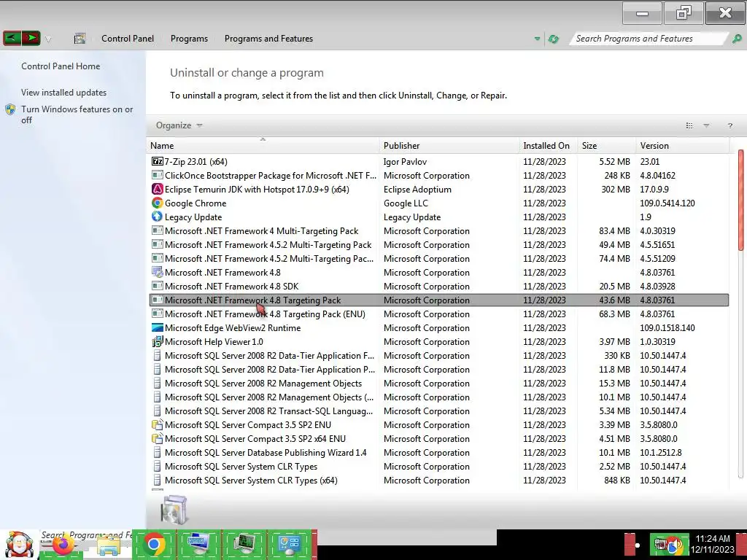Click SQL Server Compact 3.5 SP2 ENU icon
The width and height of the screenshot is (747, 560).
pyautogui.click(x=158, y=425)
